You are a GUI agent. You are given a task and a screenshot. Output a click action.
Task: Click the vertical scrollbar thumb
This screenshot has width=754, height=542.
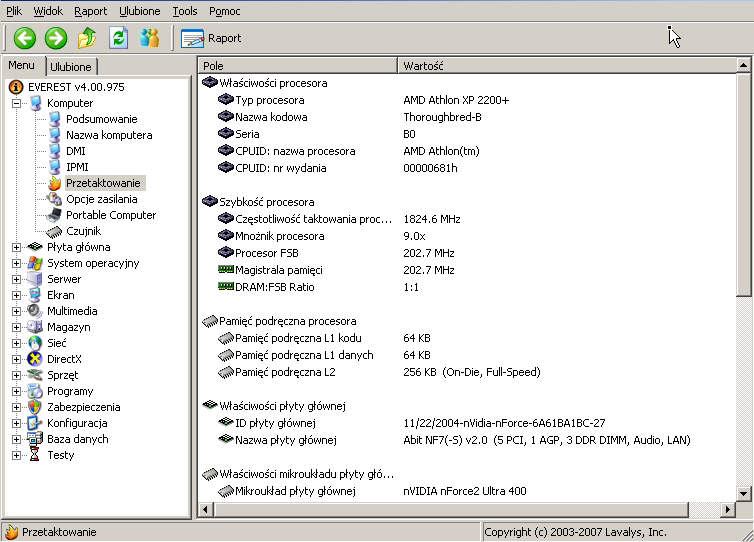[743, 185]
